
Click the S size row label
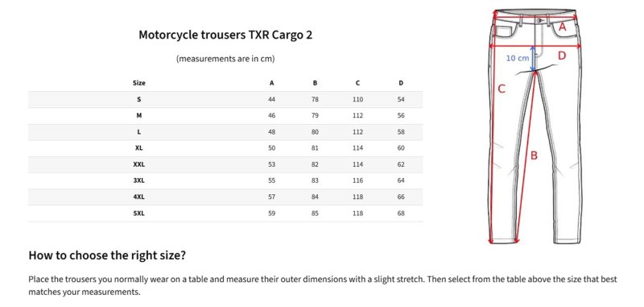138,99
